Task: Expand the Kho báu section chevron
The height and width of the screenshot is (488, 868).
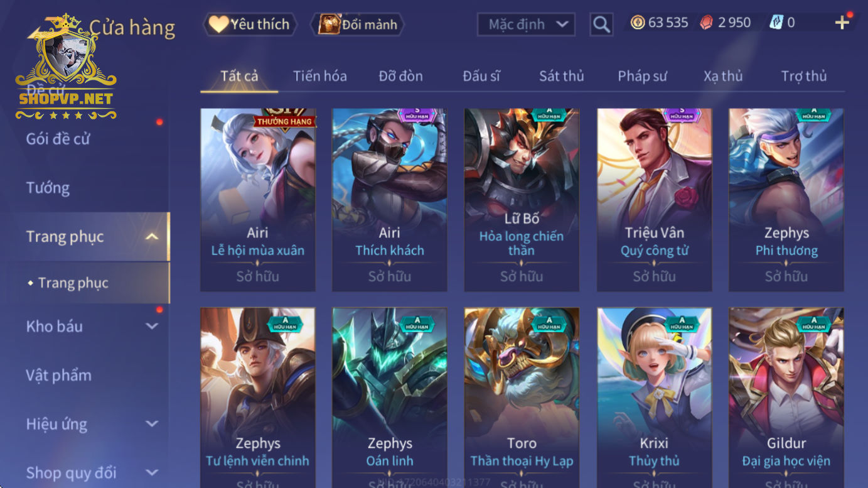Action: click(x=151, y=326)
